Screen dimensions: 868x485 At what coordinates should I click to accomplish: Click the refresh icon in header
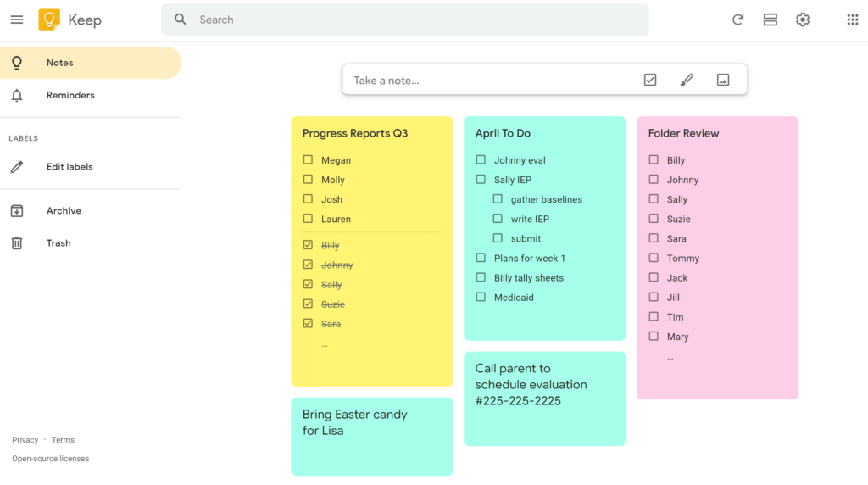tap(737, 20)
